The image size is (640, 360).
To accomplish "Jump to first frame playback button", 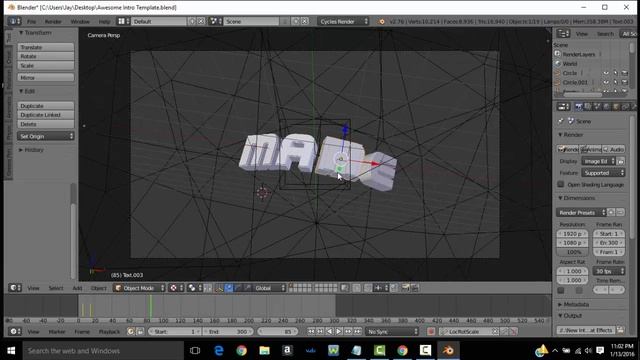I will (311, 331).
